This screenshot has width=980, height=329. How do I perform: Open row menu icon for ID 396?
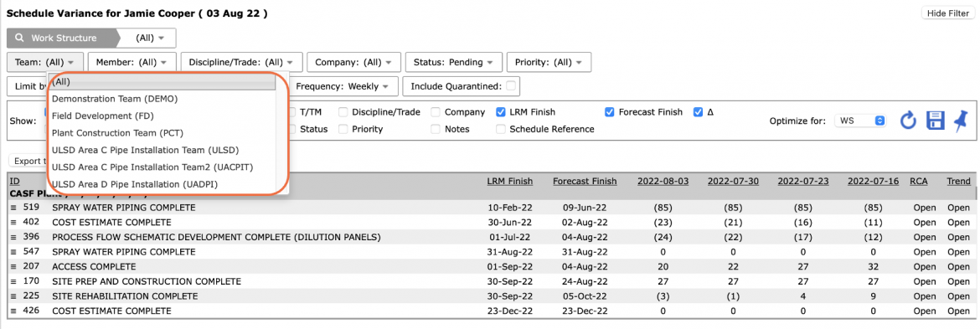(x=13, y=237)
